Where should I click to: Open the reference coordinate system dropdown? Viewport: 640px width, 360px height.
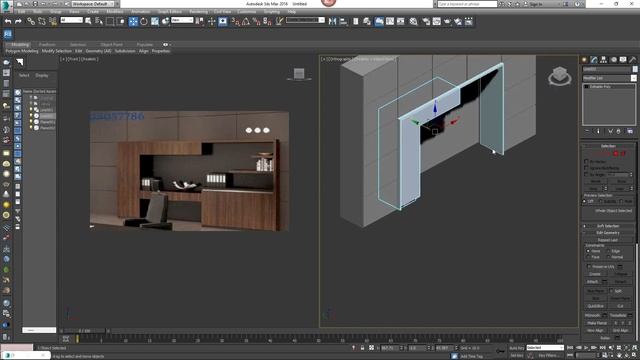pyautogui.click(x=182, y=20)
